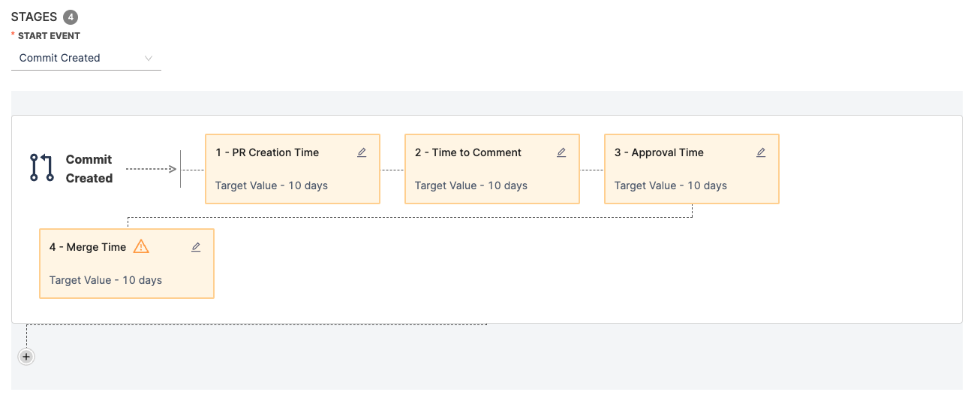Click the warning triangle on Merge Time
Image resolution: width=980 pixels, height=404 pixels.
click(x=141, y=246)
